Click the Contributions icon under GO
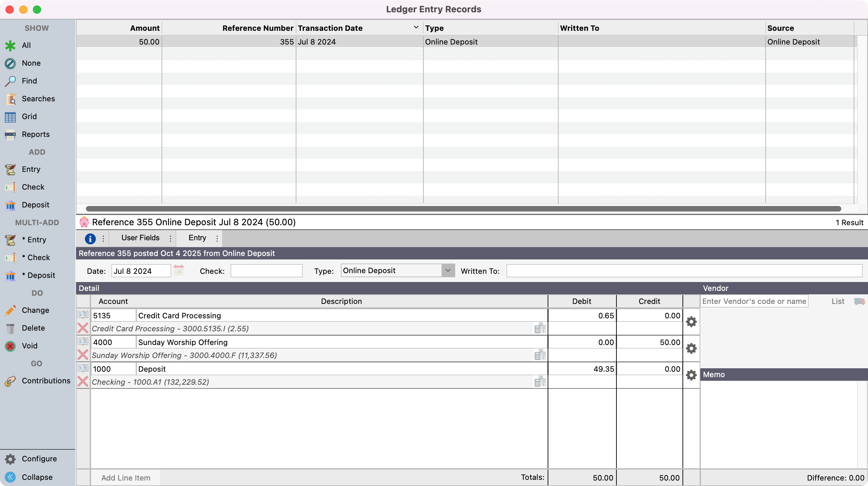868x486 pixels. (10, 381)
